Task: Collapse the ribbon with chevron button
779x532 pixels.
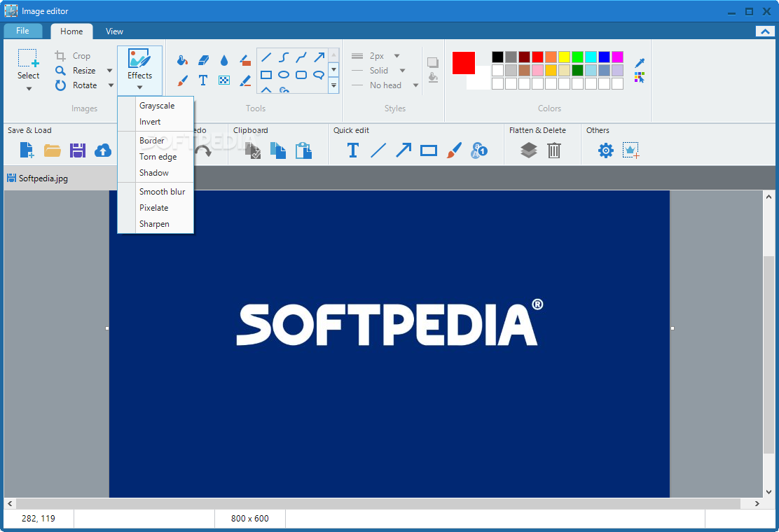Action: click(x=765, y=31)
